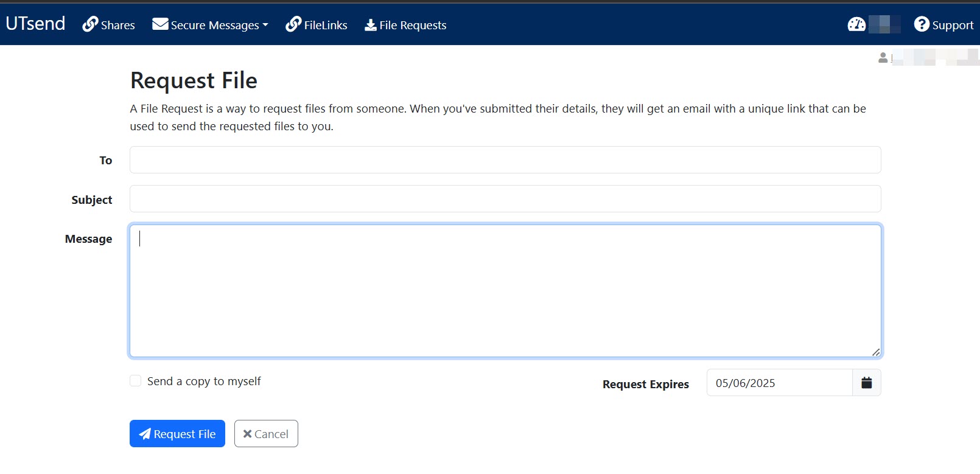Go to the Shares menu item
This screenshot has height=474, width=980.
[x=117, y=25]
